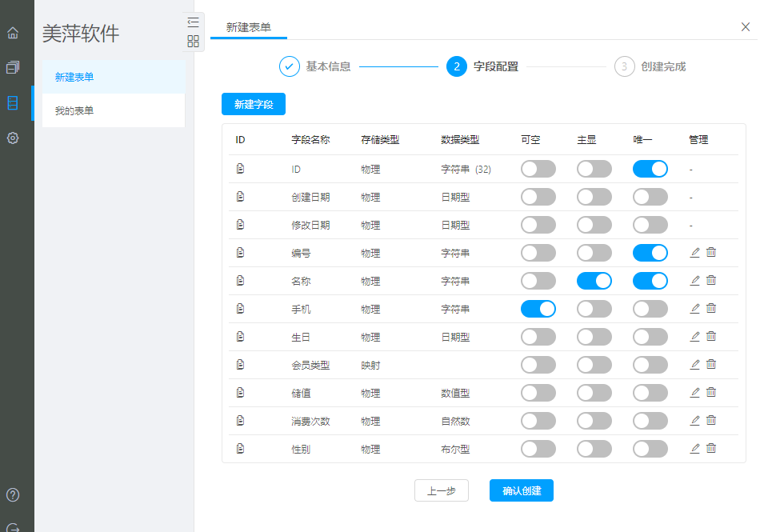Viewport: 768px width, 532px height.
Task: Click the 确认创建 button
Action: 521,490
